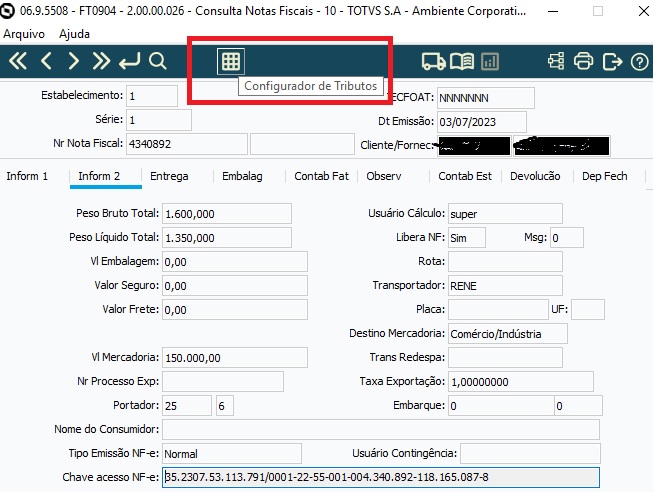This screenshot has height=492, width=653.
Task: Click the Estabelecimento field
Action: pyautogui.click(x=152, y=96)
